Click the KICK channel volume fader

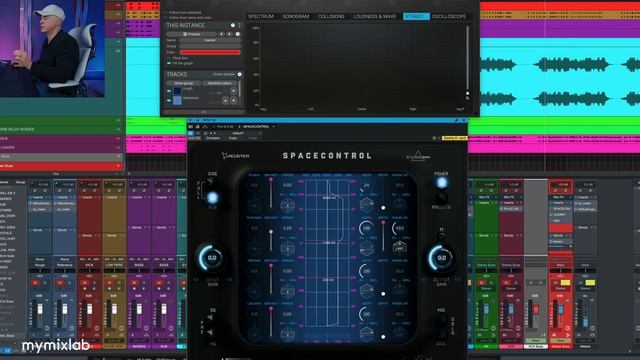click(x=89, y=310)
